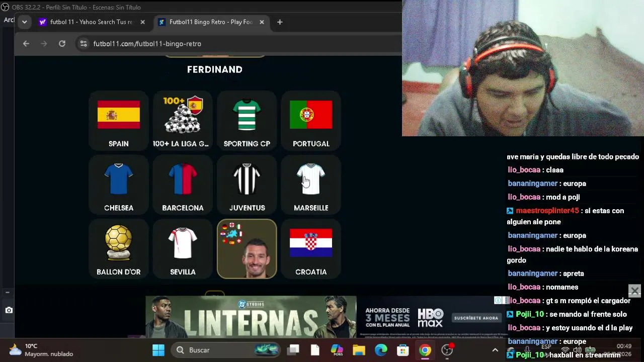Open Microsoft Edge from the taskbar
This screenshot has height=362, width=644.
coord(381,350)
